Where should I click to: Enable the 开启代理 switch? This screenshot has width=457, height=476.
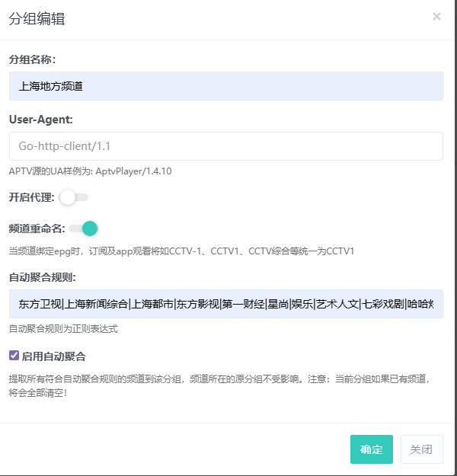coord(74,198)
